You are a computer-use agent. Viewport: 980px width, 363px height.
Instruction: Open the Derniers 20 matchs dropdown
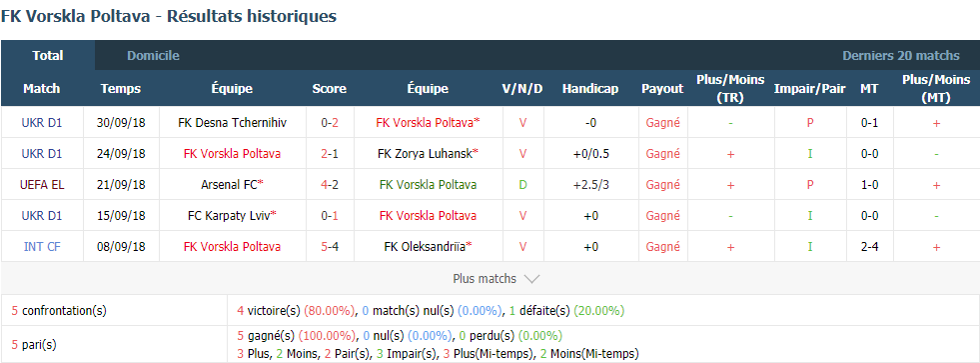pos(901,56)
